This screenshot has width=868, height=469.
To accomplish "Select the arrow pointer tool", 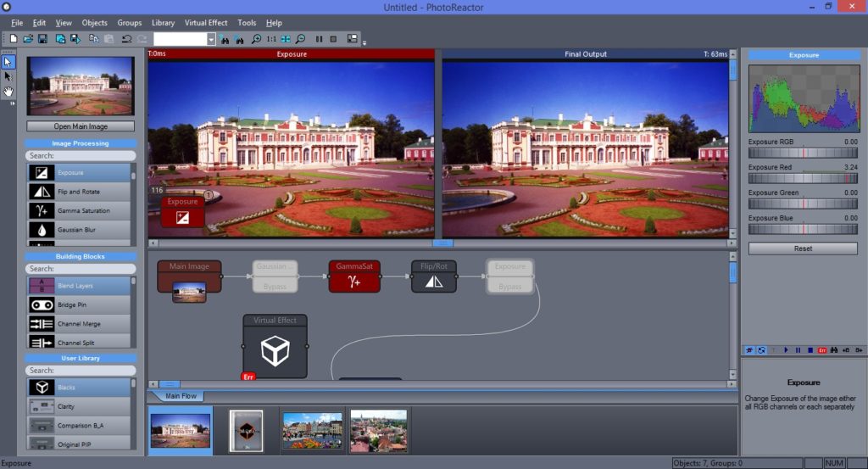I will pyautogui.click(x=8, y=62).
